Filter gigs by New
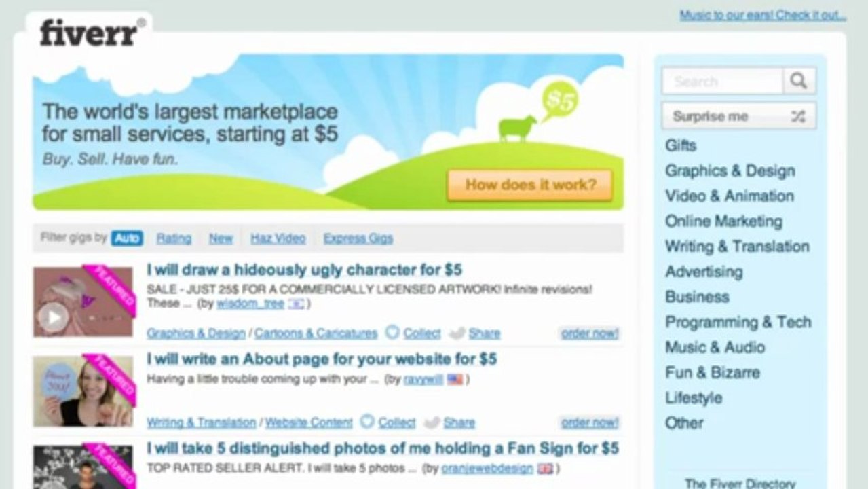Viewport: 868px width, 489px height. [221, 238]
